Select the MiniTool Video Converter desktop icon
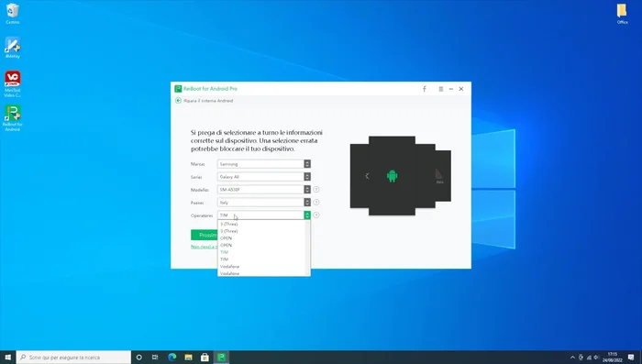The image size is (642, 364). (x=12, y=84)
